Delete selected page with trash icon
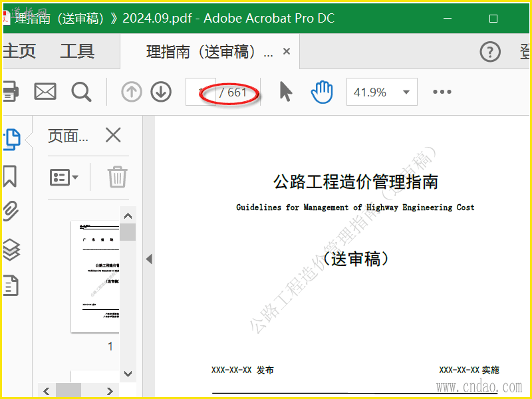532x399 pixels. (x=118, y=177)
